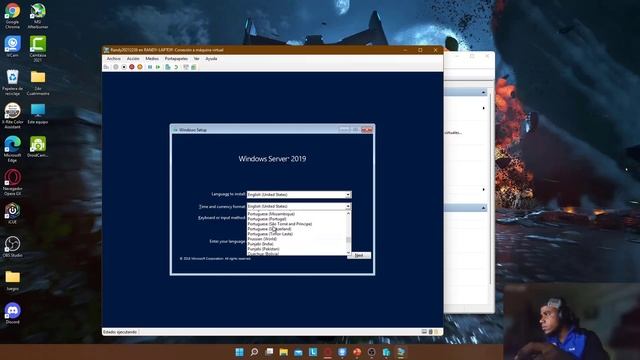640x360 pixels.
Task: Select Portuguese (Mozambique) from list
Action: click(x=271, y=214)
